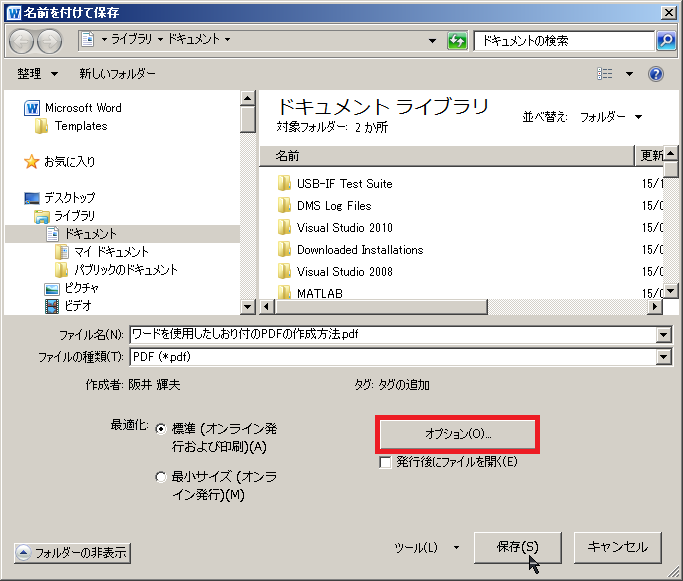
Task: Click the Forward navigation arrow
Action: (49, 41)
